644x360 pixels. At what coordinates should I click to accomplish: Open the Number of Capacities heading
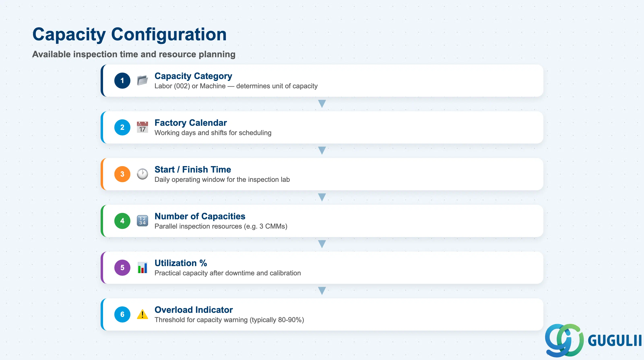click(200, 216)
